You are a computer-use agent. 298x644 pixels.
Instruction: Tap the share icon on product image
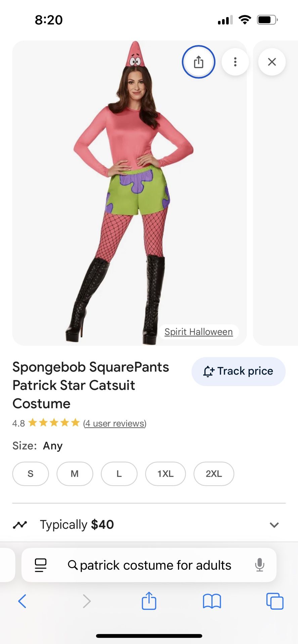pyautogui.click(x=198, y=62)
